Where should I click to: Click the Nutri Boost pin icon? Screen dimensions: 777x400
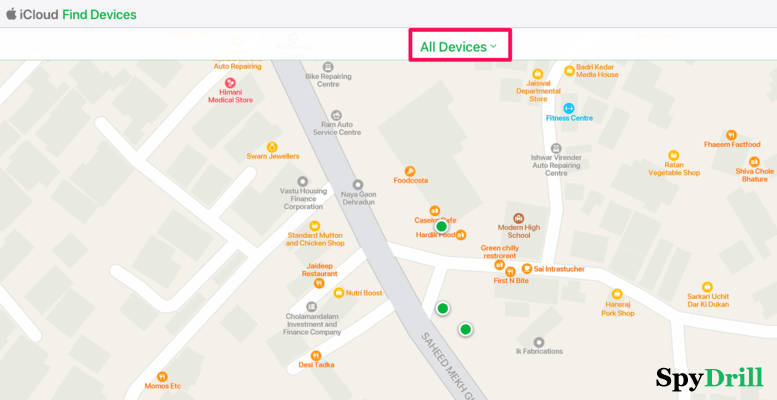click(339, 293)
